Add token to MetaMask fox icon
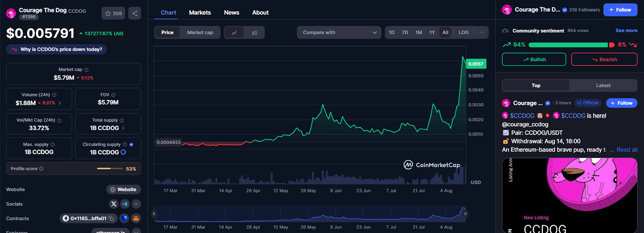The width and height of the screenshot is (644, 233). [x=136, y=219]
